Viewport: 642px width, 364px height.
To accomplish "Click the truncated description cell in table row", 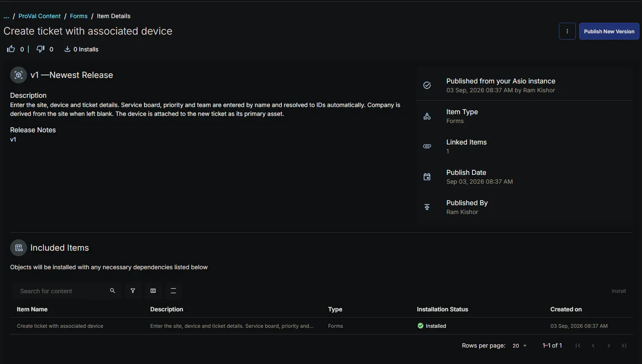I will pos(232,326).
